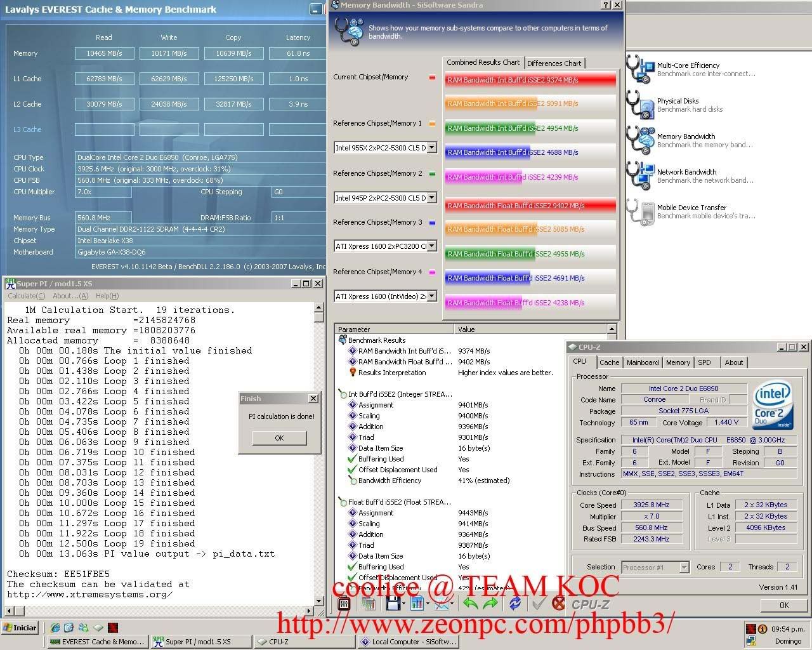This screenshot has height=650, width=812.
Task: Open the line graph icon's dropdown arrow
Action: (454, 604)
